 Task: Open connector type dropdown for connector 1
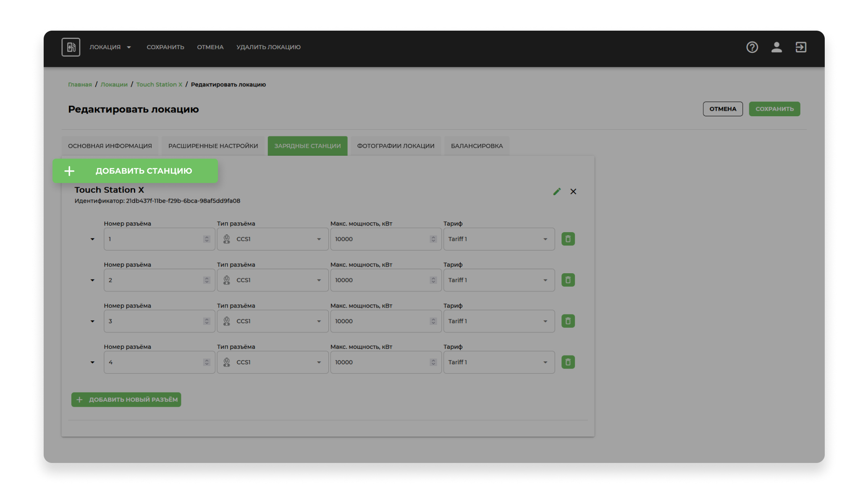tap(273, 239)
